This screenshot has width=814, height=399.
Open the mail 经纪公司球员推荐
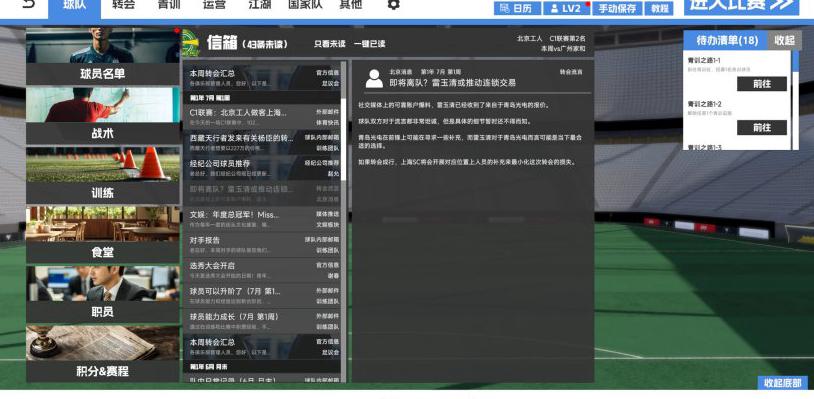point(262,168)
